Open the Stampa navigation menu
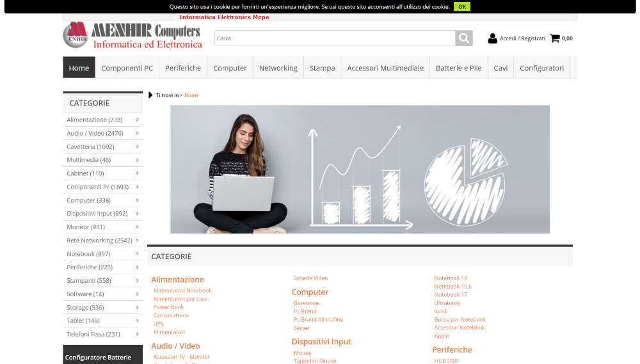640x364 pixels. point(322,68)
